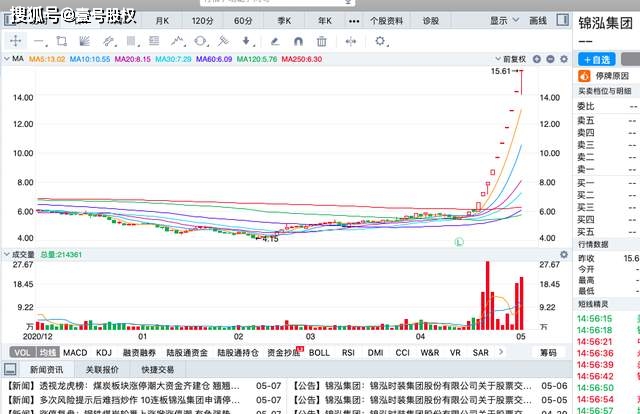Delete drawings with the trash icon
Image resolution: width=640 pixels, height=414 pixels.
click(322, 41)
